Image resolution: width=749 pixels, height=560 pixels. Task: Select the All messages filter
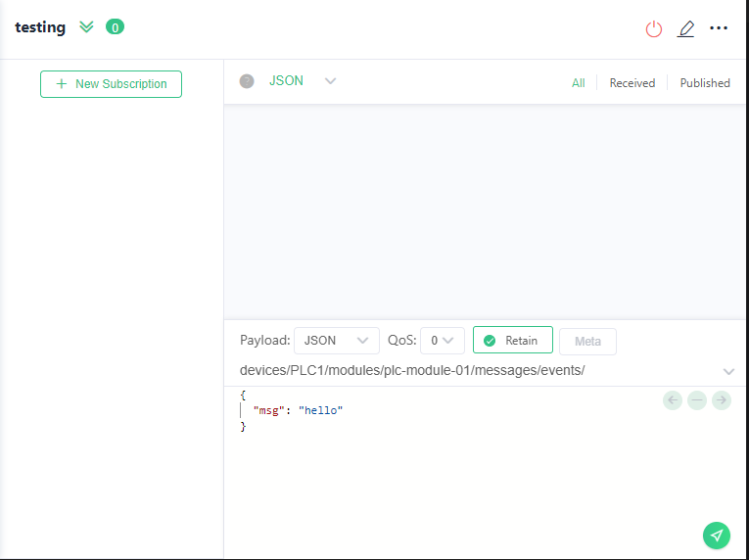(x=578, y=83)
